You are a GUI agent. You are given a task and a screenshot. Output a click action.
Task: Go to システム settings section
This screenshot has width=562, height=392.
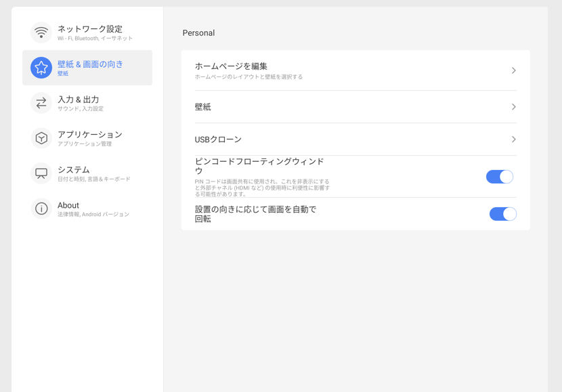(74, 170)
